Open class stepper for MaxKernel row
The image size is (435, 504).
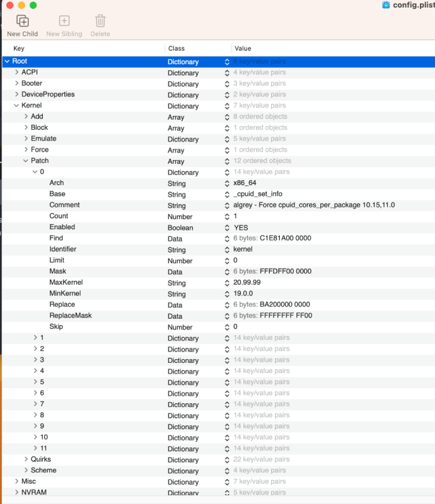click(227, 283)
